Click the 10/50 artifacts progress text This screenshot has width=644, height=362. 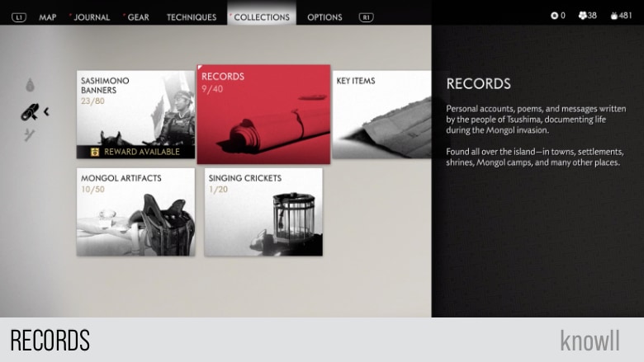coord(92,190)
